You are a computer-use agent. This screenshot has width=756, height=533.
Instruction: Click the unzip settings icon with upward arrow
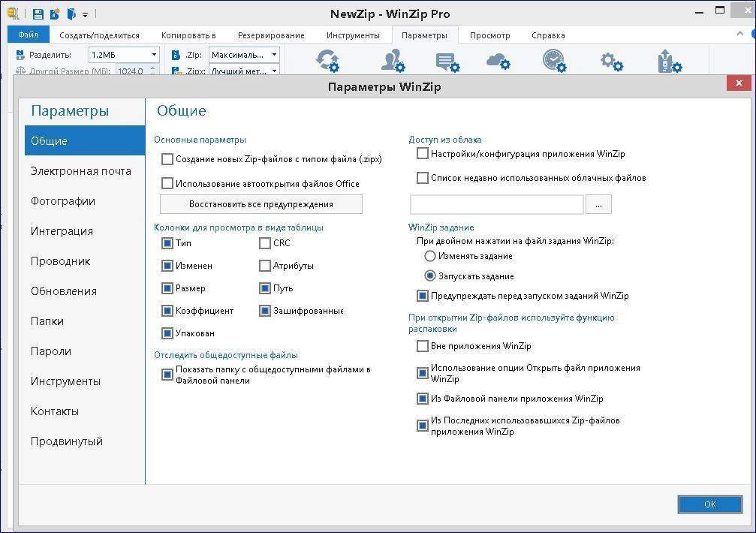[x=670, y=61]
